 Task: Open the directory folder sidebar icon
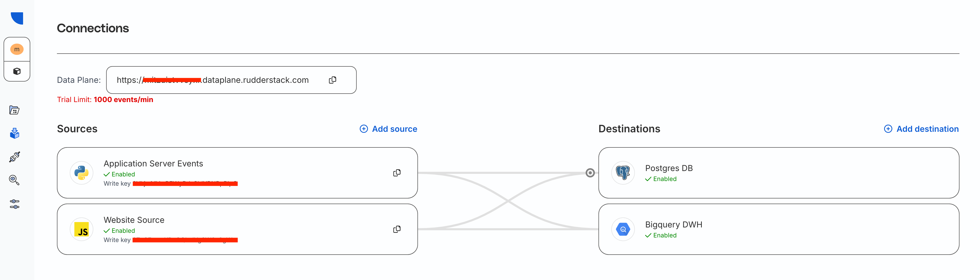coord(14,110)
